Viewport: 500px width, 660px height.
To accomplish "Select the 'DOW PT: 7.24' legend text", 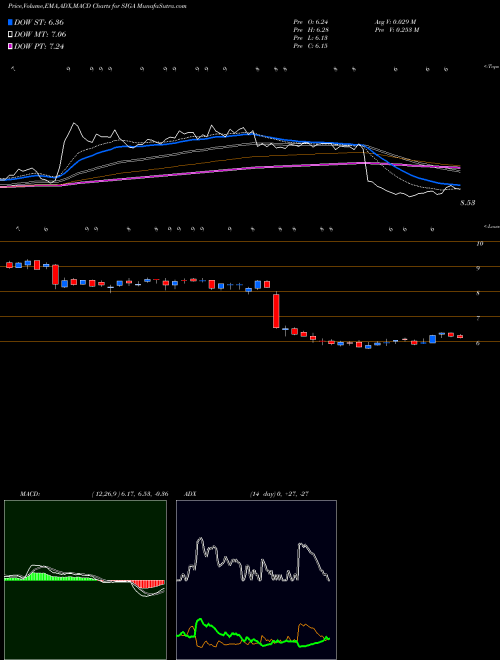I will tap(39, 46).
